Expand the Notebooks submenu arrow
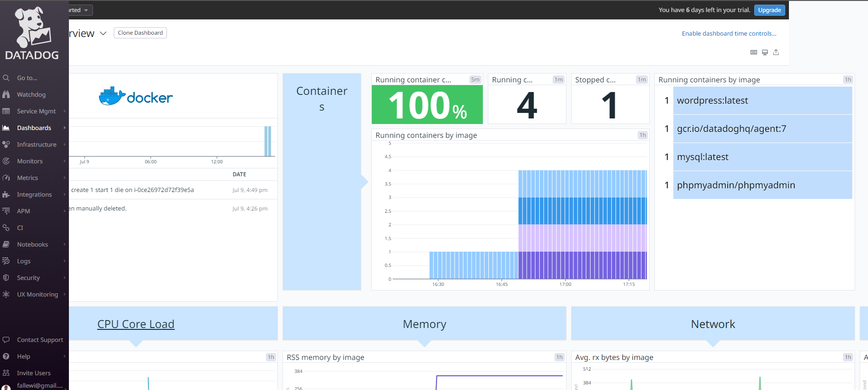The height and width of the screenshot is (390, 868). (x=65, y=244)
